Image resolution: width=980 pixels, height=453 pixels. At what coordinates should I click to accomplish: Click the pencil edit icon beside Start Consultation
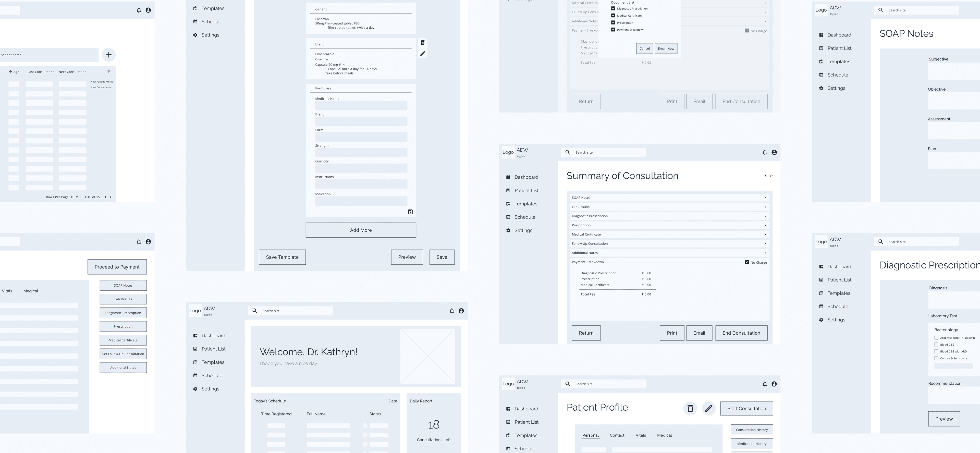coord(709,409)
